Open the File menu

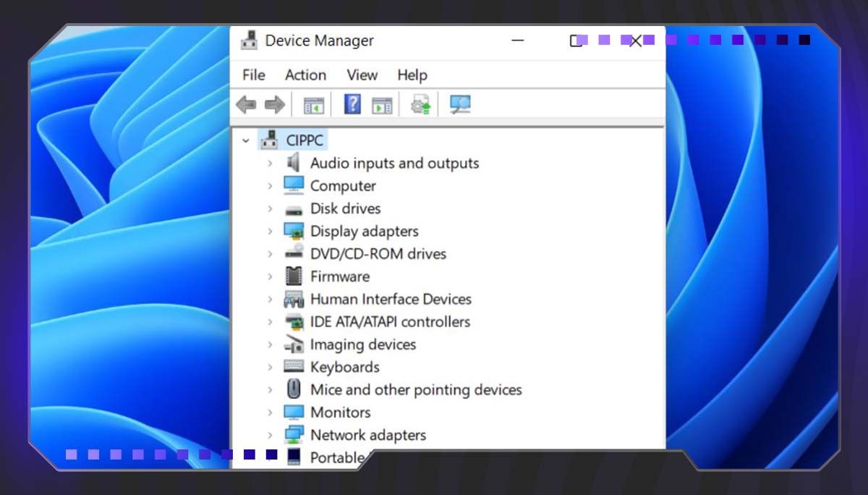(253, 75)
